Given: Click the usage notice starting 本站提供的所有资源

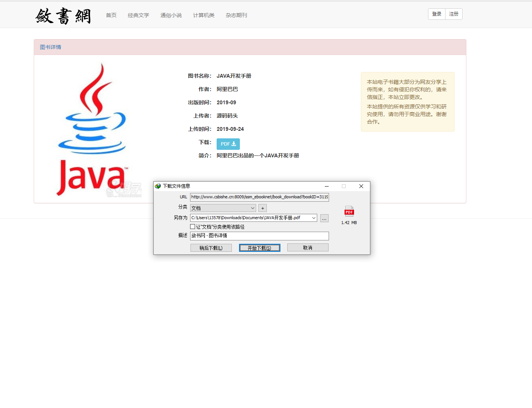Looking at the screenshot, I should pyautogui.click(x=407, y=114).
